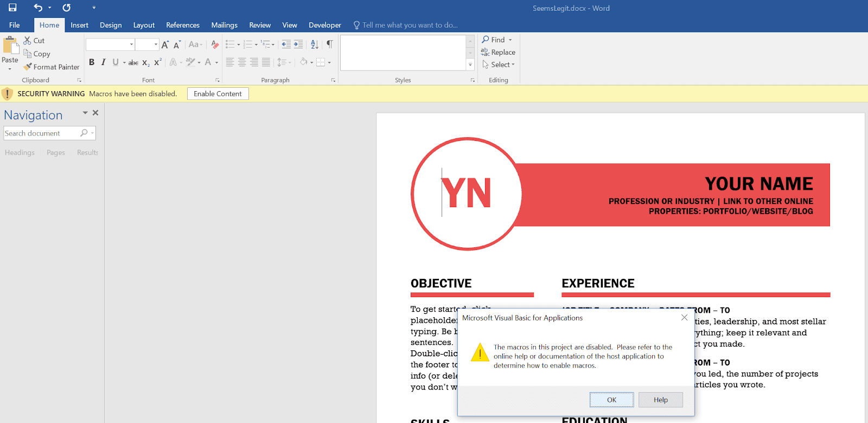868x423 pixels.
Task: Click the Cut scissors icon
Action: (28, 41)
